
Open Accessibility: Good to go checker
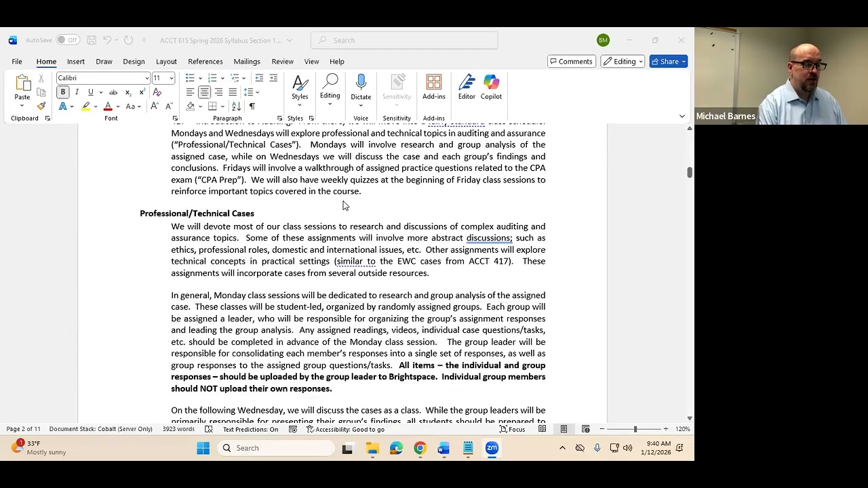coord(345,429)
